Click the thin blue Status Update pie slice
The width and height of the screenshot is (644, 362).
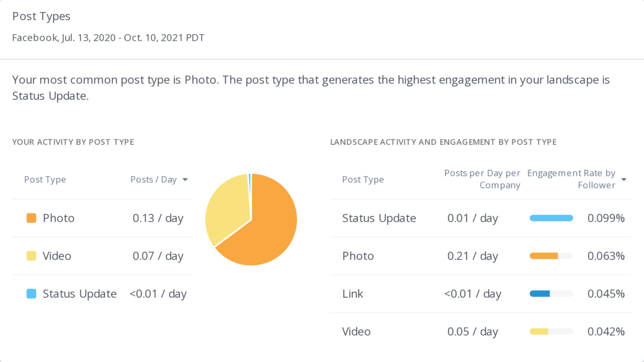pyautogui.click(x=250, y=177)
